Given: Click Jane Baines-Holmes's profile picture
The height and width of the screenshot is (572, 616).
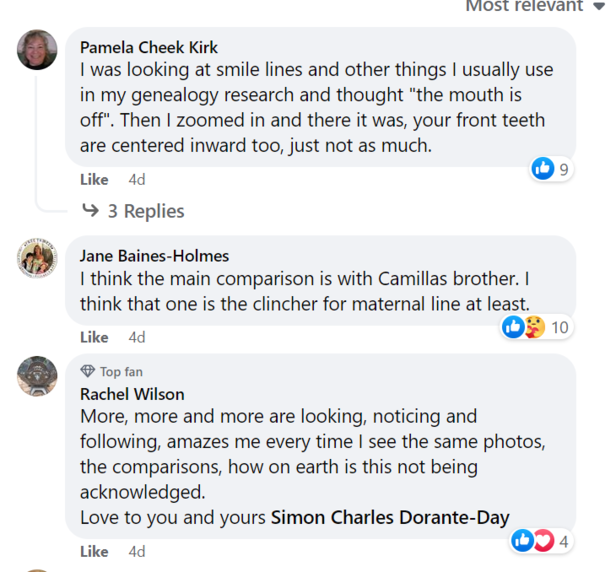Looking at the screenshot, I should (37, 259).
